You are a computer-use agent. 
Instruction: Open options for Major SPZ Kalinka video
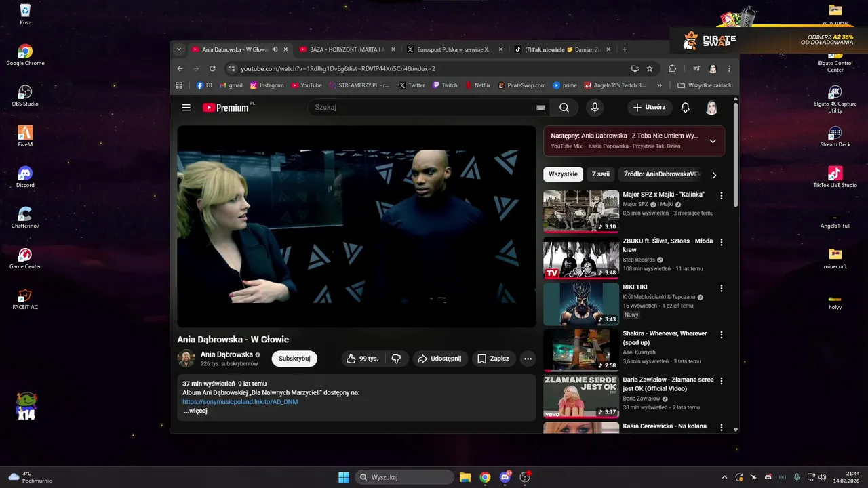722,195
